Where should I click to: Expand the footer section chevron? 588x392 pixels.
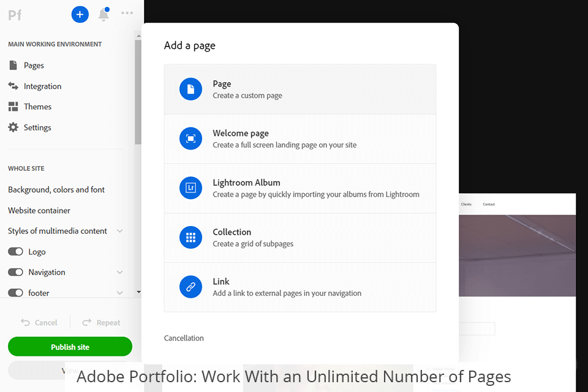pyautogui.click(x=119, y=293)
